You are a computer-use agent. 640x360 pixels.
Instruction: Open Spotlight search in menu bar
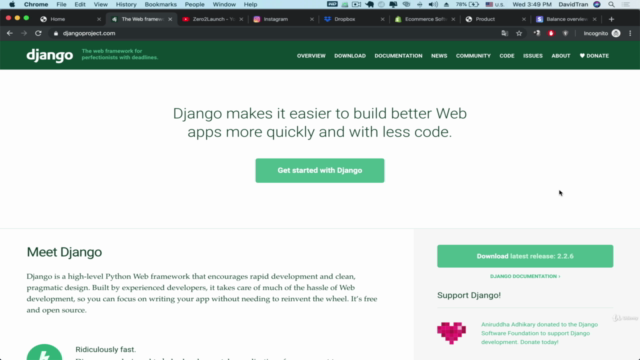(x=611, y=4)
